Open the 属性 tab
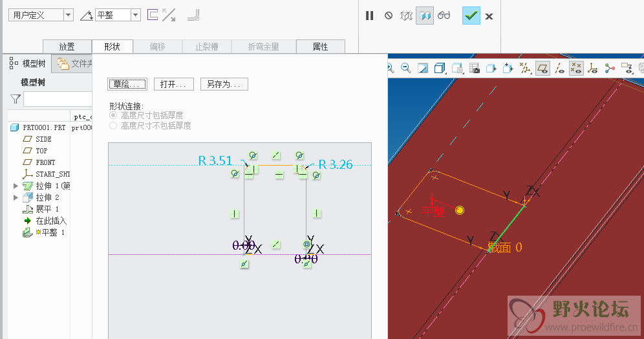This screenshot has height=339, width=644. (320, 47)
